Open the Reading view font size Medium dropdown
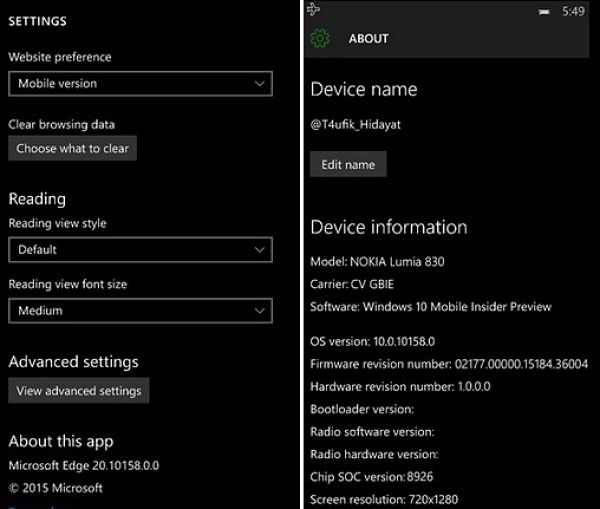600x509 pixels. point(140,310)
